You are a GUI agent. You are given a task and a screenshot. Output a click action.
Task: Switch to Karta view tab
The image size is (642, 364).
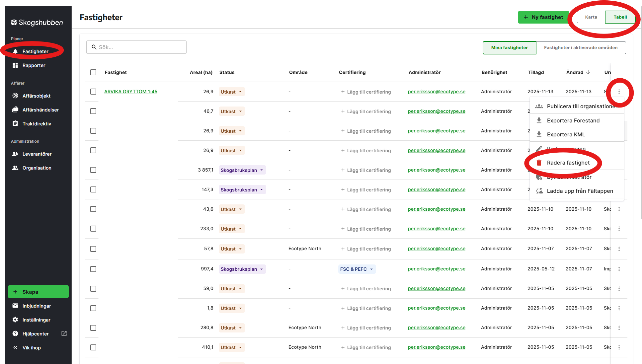(x=591, y=17)
